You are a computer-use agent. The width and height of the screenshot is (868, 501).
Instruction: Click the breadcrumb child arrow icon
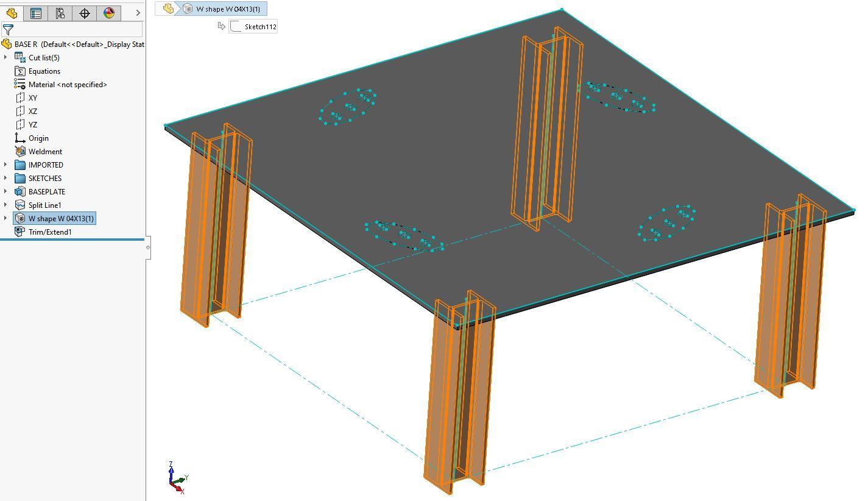coord(221,26)
